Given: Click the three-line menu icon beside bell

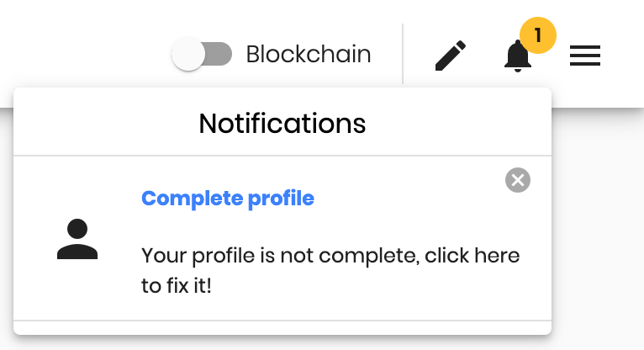Looking at the screenshot, I should coord(585,56).
